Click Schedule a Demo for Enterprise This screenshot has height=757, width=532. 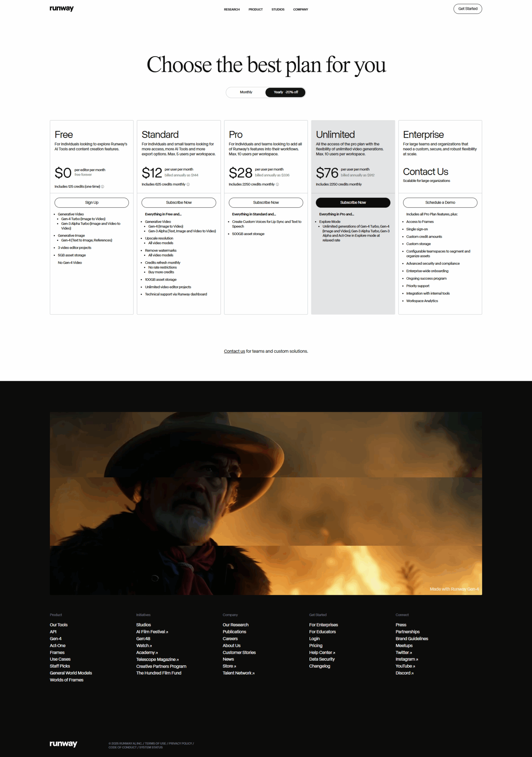tap(440, 203)
